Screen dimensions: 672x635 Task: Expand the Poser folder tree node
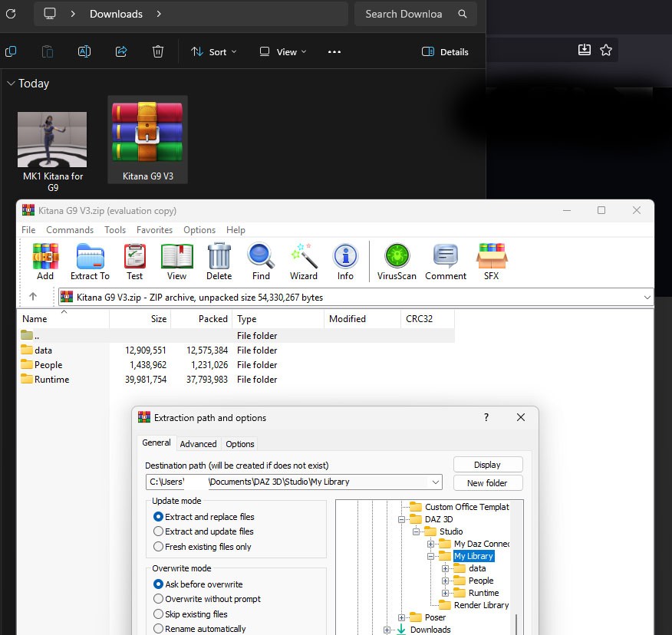point(401,617)
